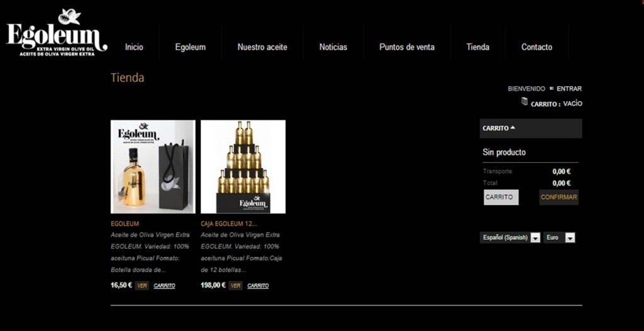This screenshot has width=644, height=331.
Task: Click the small icon before ENTRAR
Action: (552, 88)
